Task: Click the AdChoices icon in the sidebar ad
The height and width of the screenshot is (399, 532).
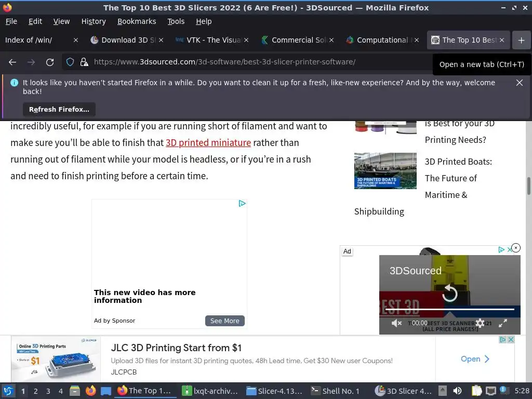Action: point(501,250)
